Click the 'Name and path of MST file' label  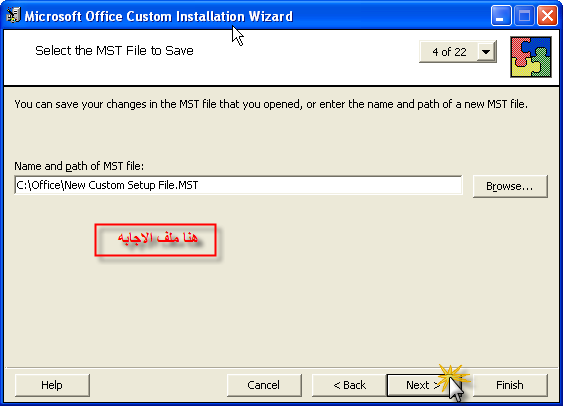point(79,166)
